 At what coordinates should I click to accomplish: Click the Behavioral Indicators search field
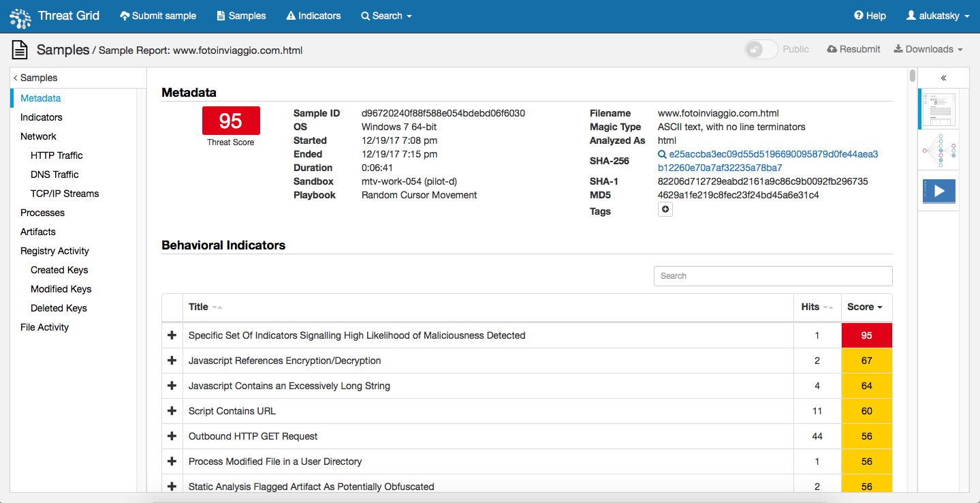(x=773, y=275)
